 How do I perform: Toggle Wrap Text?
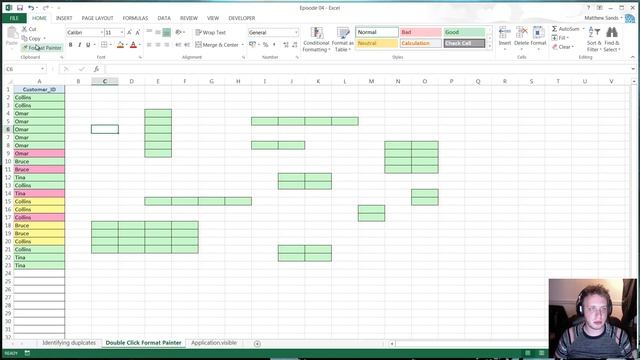(210, 32)
